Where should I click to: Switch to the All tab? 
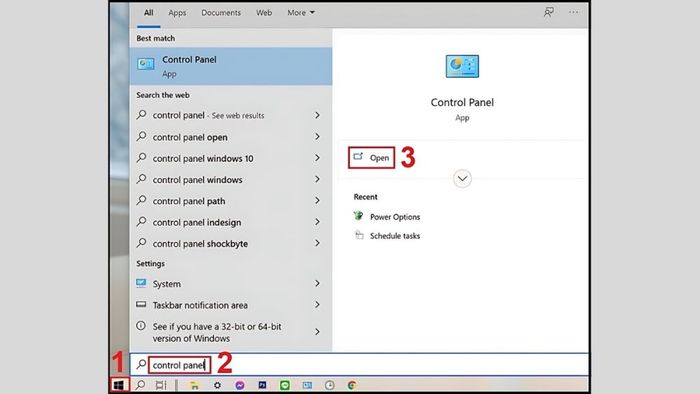(149, 13)
